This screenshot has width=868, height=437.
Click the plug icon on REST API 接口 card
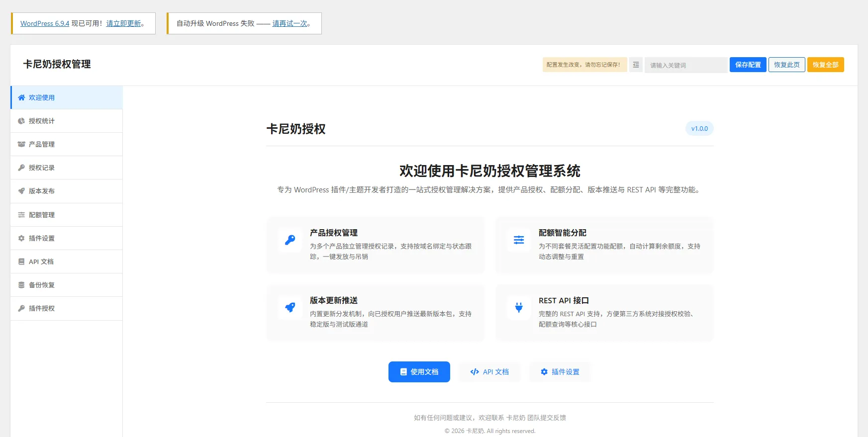[x=519, y=308]
